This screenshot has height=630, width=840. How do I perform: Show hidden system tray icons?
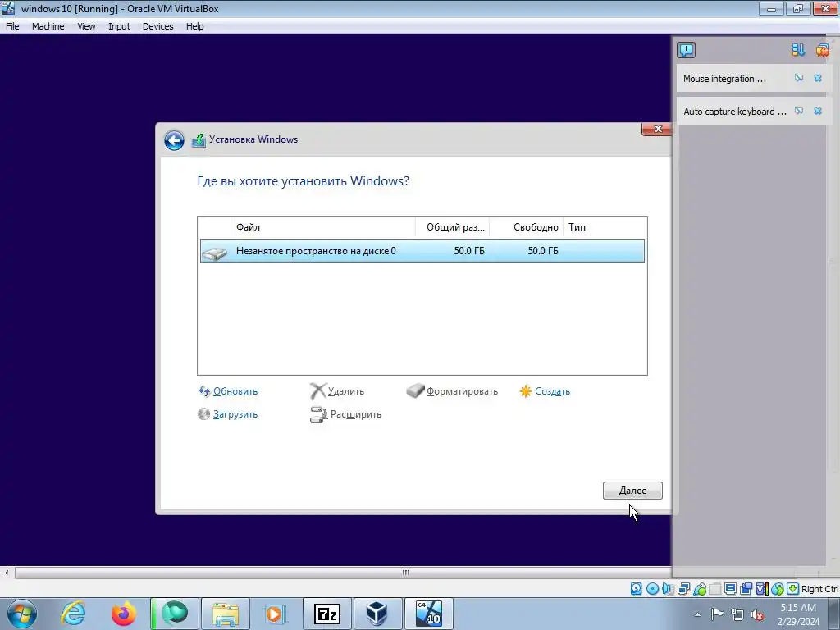[697, 614]
